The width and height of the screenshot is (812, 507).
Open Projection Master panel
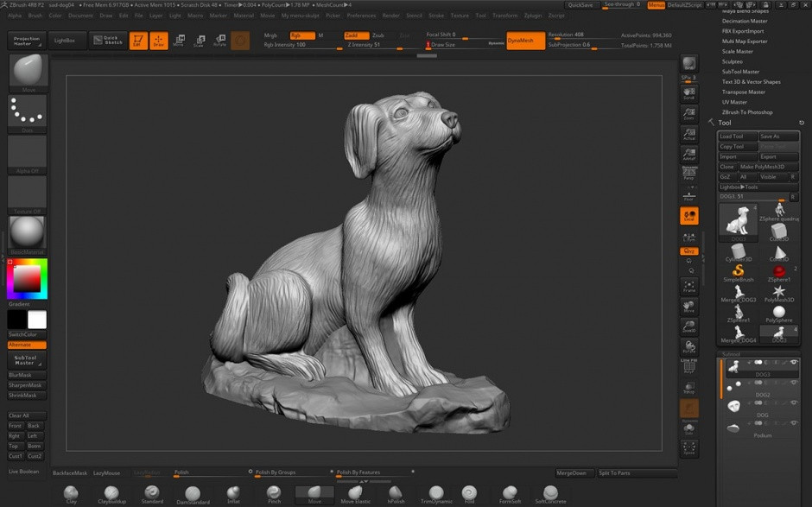tap(27, 41)
